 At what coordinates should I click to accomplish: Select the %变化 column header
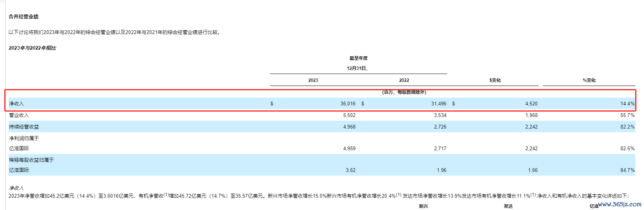589,80
